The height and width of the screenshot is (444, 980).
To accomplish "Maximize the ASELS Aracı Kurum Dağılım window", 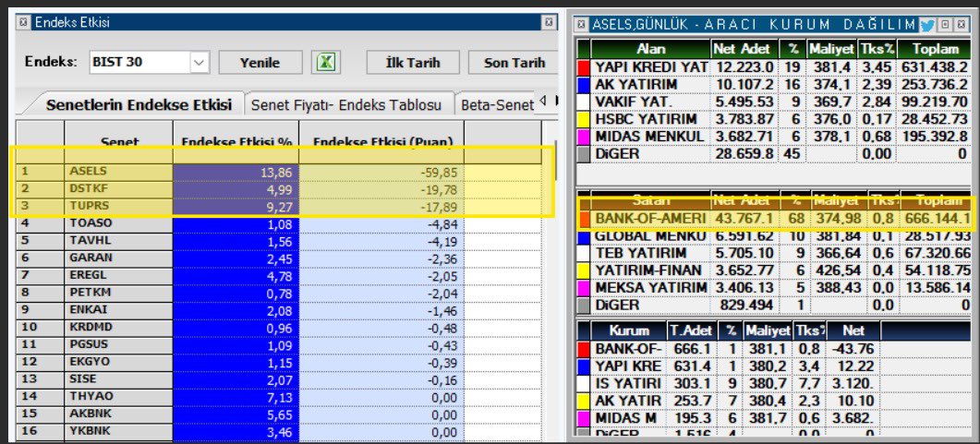I will pos(944,25).
